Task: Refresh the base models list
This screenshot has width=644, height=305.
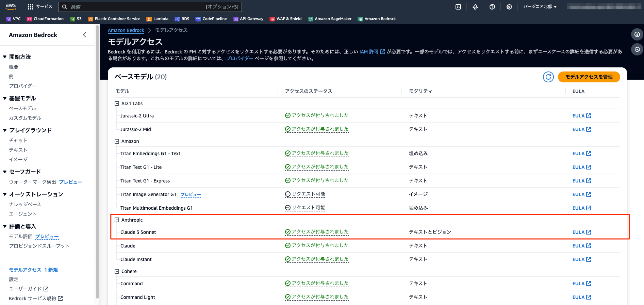Action: point(548,77)
